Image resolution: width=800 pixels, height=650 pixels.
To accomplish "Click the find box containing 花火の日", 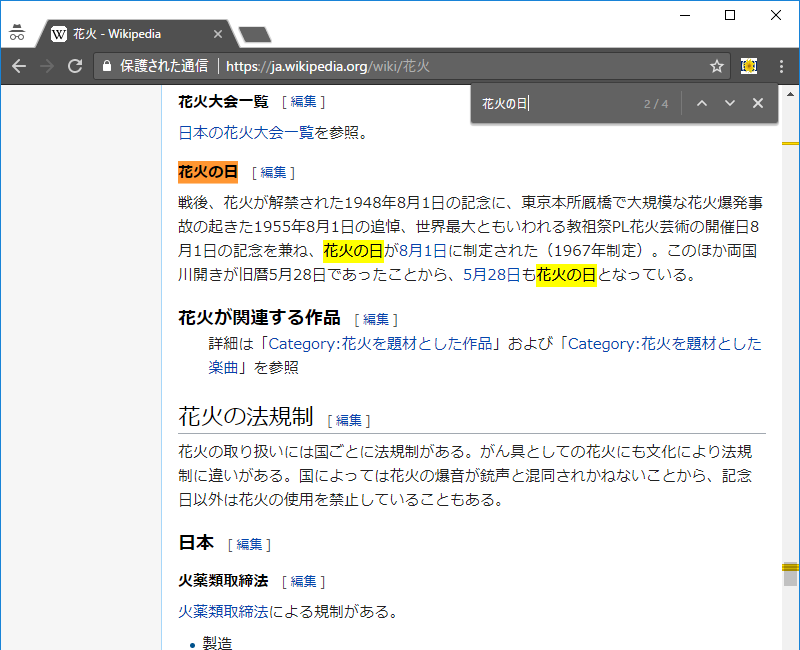I will click(x=555, y=103).
